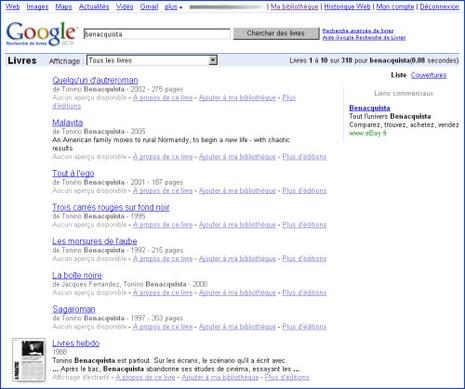
Task: Open the book 'Sagaroman'
Action: pos(74,309)
